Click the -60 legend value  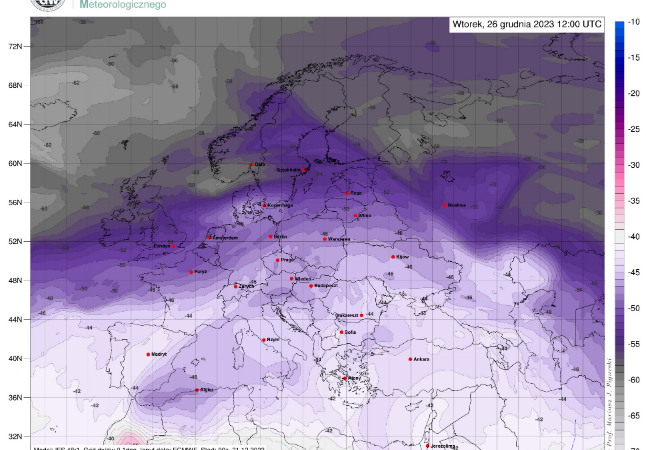634,380
